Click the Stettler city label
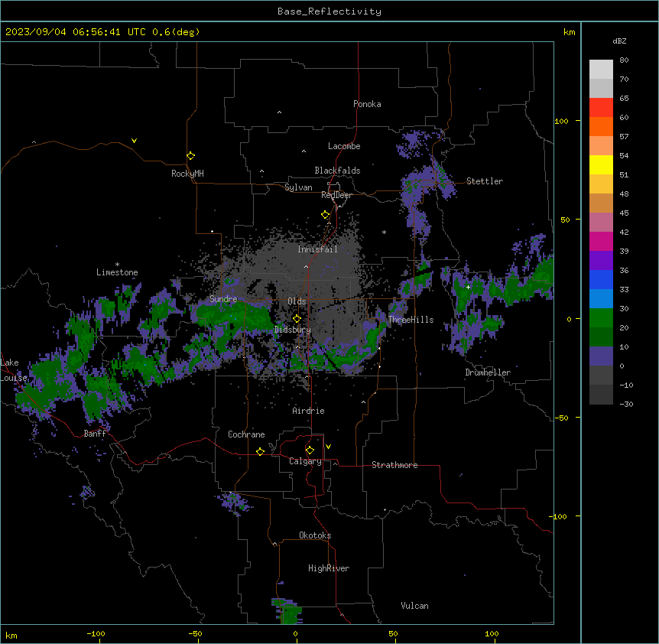659x644 pixels. pos(485,181)
